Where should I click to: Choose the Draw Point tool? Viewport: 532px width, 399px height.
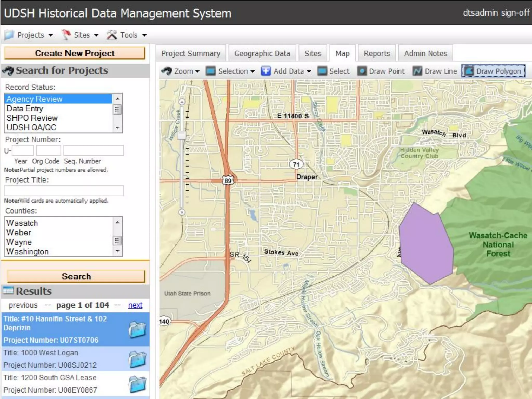click(x=381, y=71)
